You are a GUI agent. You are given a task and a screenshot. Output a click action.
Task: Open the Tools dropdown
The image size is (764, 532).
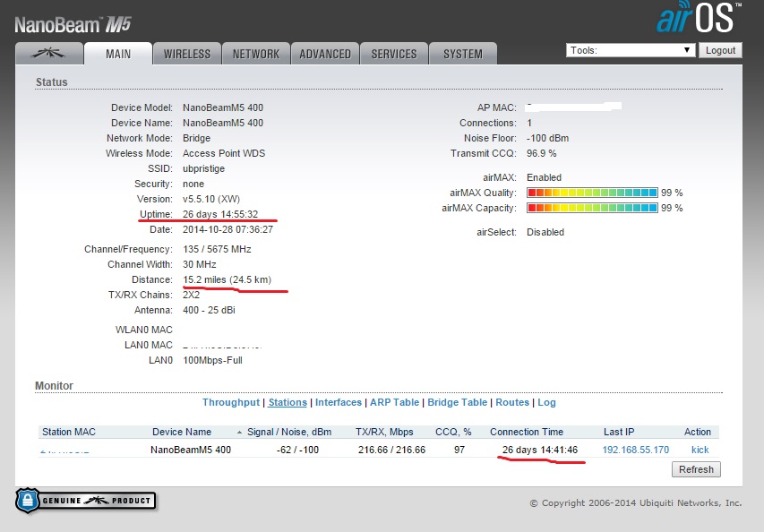pos(631,50)
